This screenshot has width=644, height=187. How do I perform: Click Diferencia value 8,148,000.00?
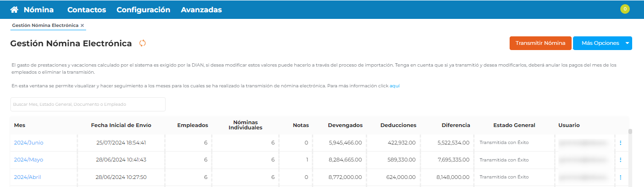coord(453,177)
